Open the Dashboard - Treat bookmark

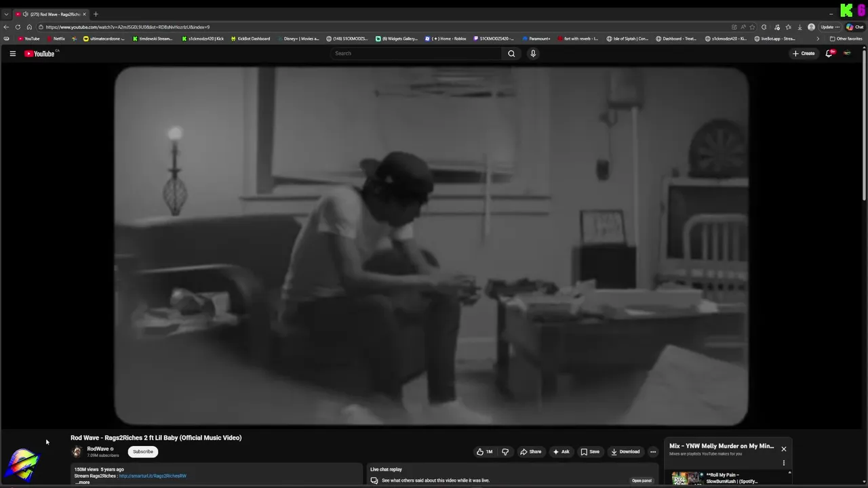click(x=675, y=39)
